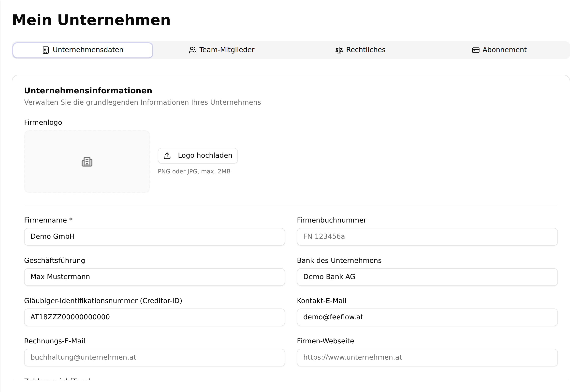The image size is (582, 392).
Task: Click the Firmenbuchnummer label
Action: click(331, 220)
